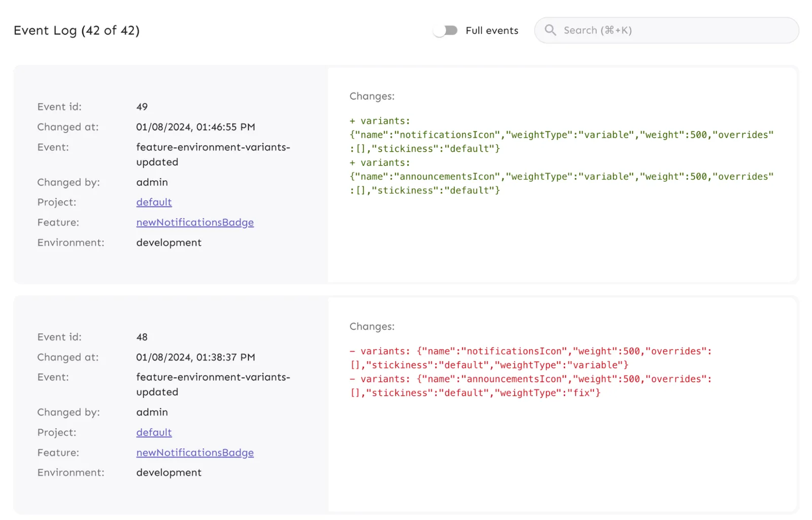The height and width of the screenshot is (520, 812).
Task: Click admin value in event 49
Action: (x=152, y=182)
